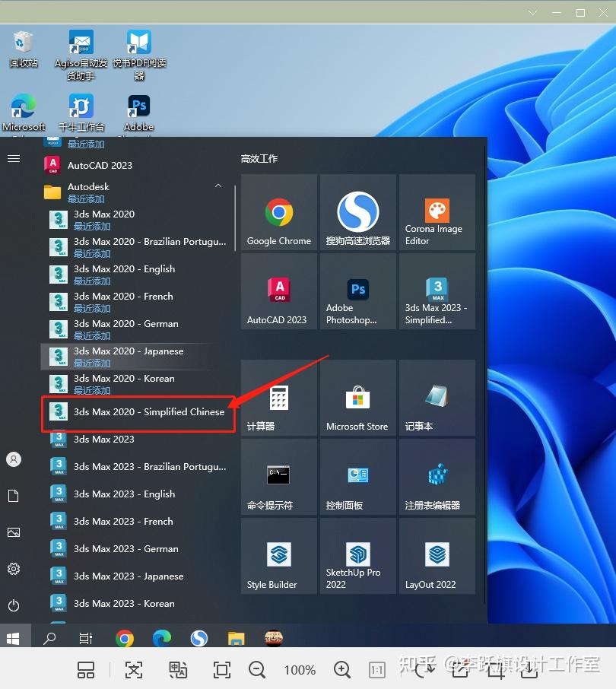The width and height of the screenshot is (616, 689).
Task: Open the 记事本 notepad tile
Action: (x=437, y=398)
